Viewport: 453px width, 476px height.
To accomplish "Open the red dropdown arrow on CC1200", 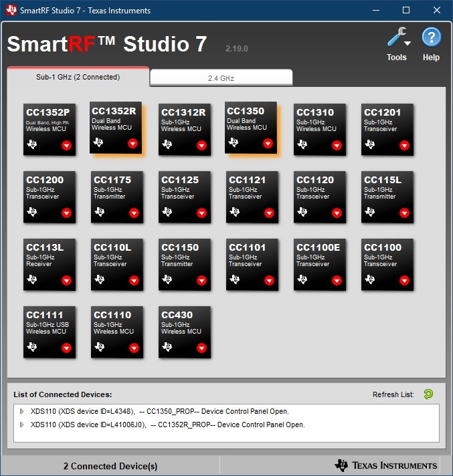I will tap(66, 213).
